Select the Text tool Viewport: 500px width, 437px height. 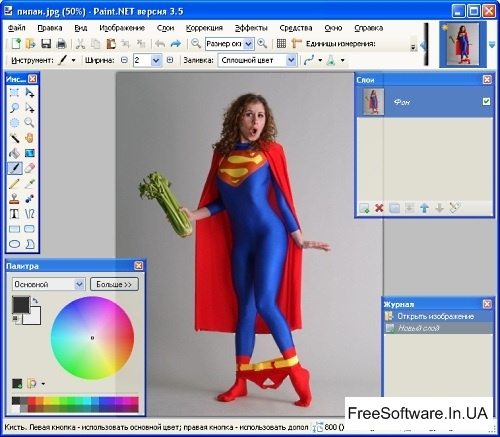pos(14,214)
